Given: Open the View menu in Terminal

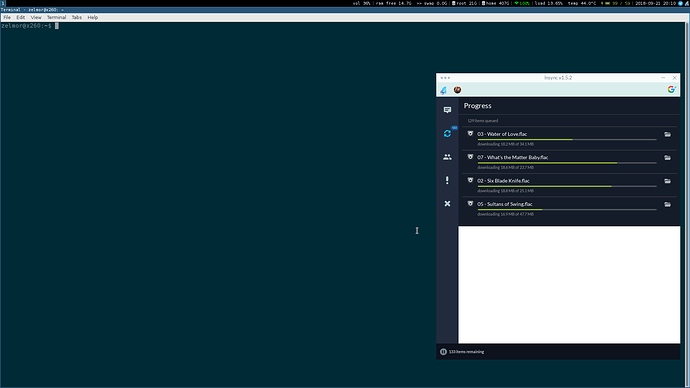Looking at the screenshot, I should [36, 18].
